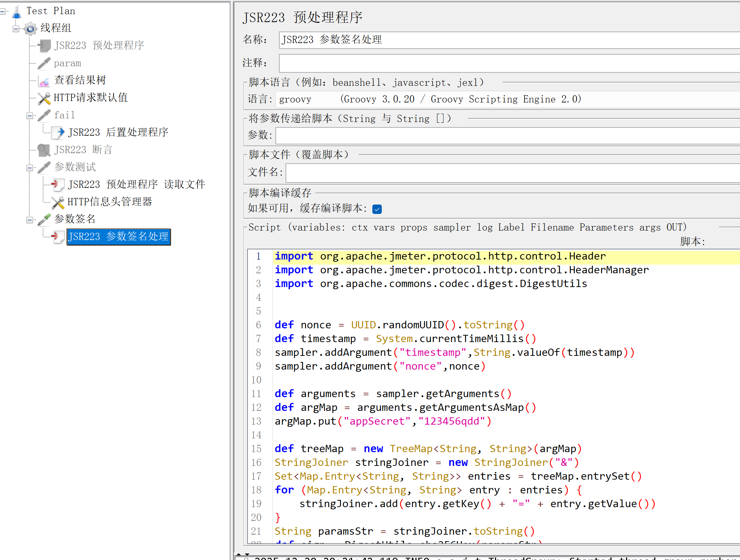Click the JSR223 后置处理程序 post-processor icon

click(58, 132)
